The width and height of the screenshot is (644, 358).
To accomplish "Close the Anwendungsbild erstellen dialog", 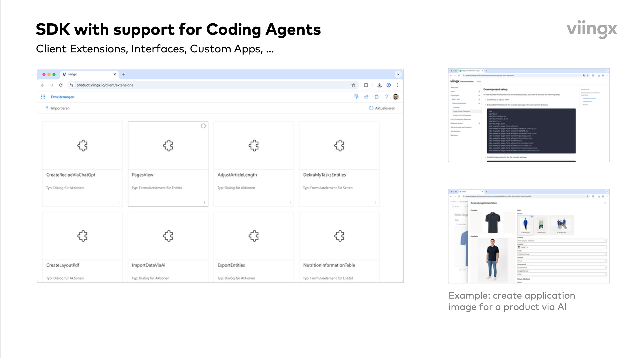I will 605,203.
